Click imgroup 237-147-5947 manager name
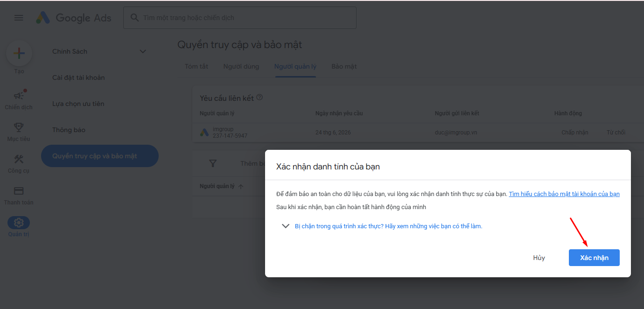The image size is (644, 309). click(230, 133)
